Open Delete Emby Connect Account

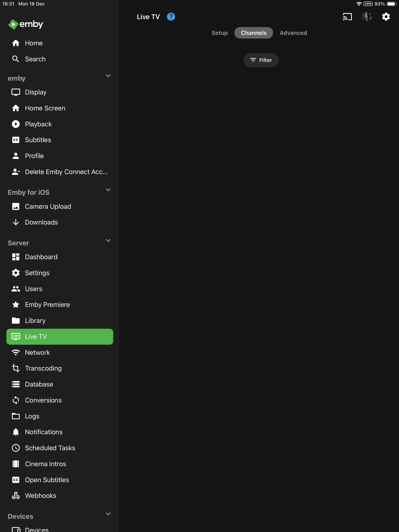pos(66,172)
